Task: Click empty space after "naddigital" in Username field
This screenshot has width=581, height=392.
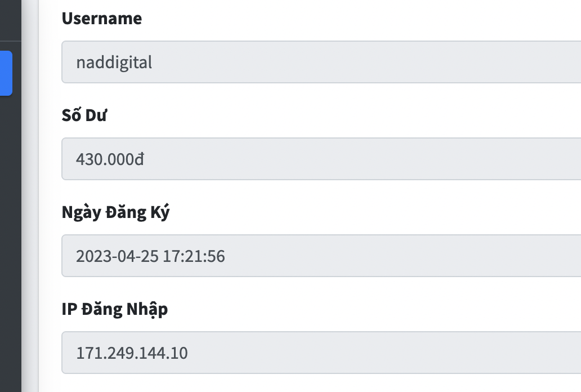Action: coord(366,62)
